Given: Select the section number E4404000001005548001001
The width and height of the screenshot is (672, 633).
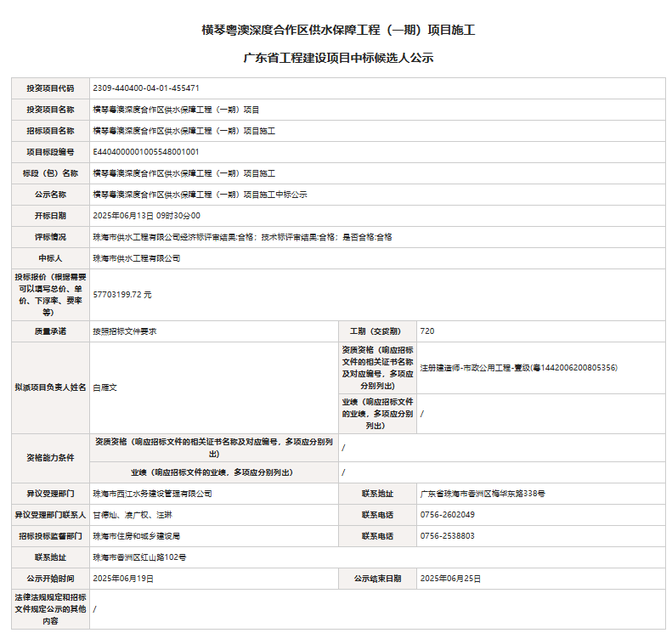Looking at the screenshot, I should (146, 152).
